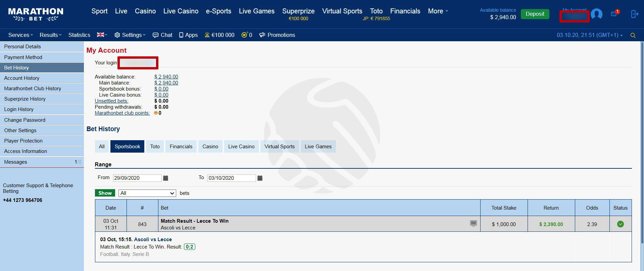Select the Sportsbook bet history tab
This screenshot has height=271, width=644.
[127, 147]
